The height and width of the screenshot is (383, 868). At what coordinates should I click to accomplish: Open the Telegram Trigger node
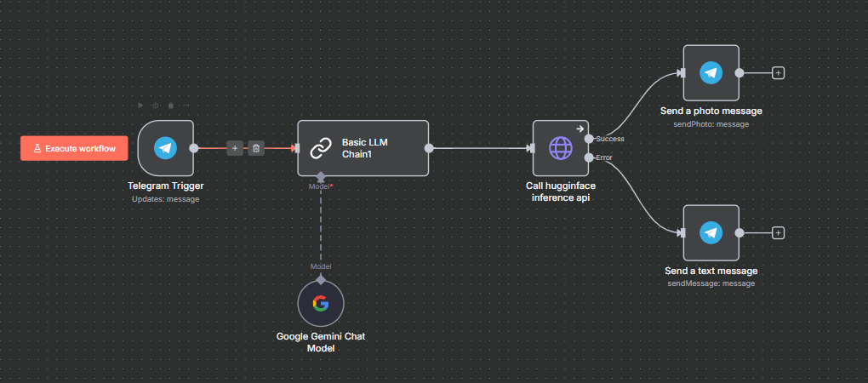coord(165,148)
